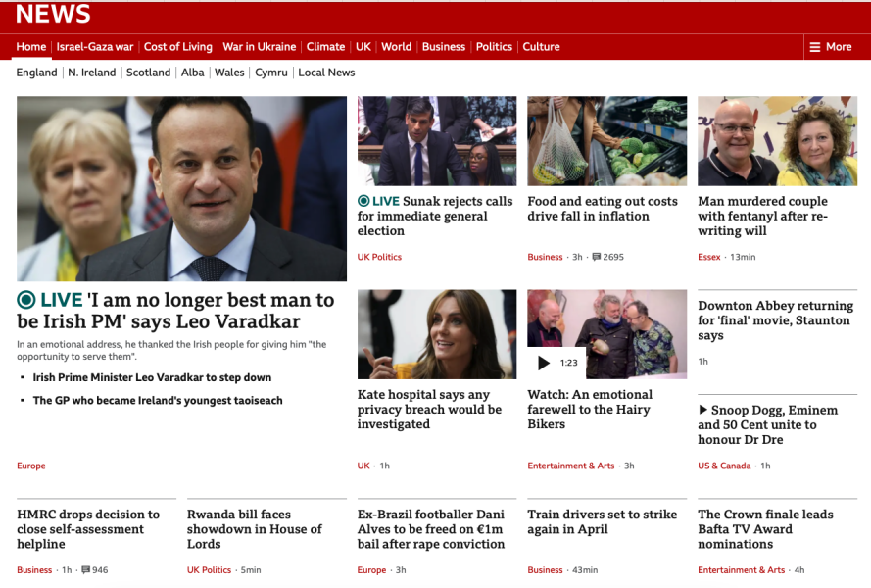This screenshot has height=588, width=871.
Task: Open the Essex category tag
Action: point(708,257)
